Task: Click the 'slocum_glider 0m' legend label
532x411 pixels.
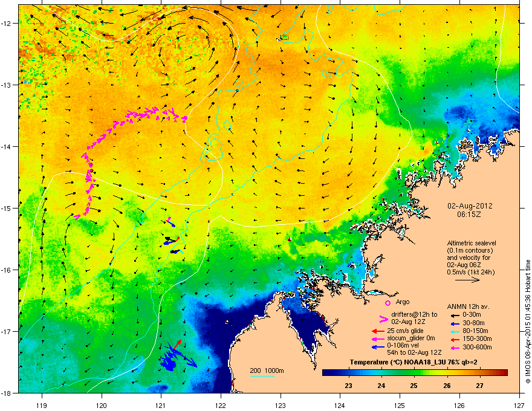Action: [411, 338]
